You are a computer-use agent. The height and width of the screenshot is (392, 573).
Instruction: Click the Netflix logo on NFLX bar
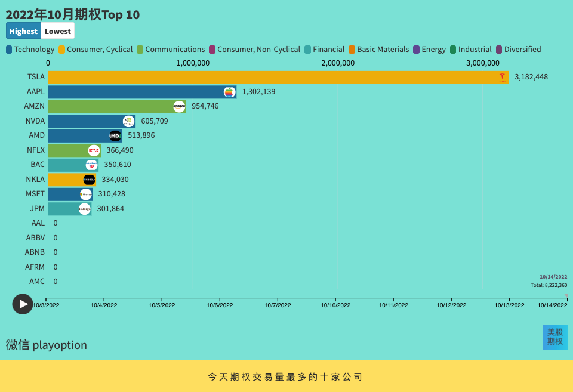94,150
